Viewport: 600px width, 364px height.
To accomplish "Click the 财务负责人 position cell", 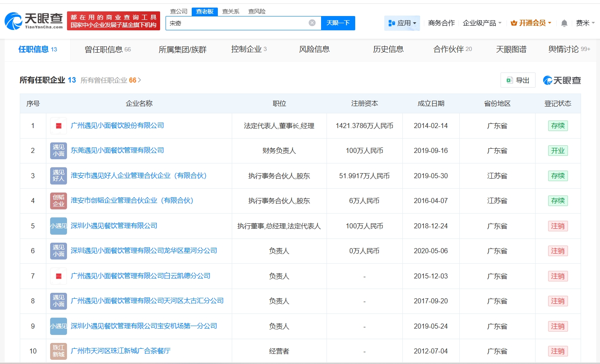I will tap(279, 151).
